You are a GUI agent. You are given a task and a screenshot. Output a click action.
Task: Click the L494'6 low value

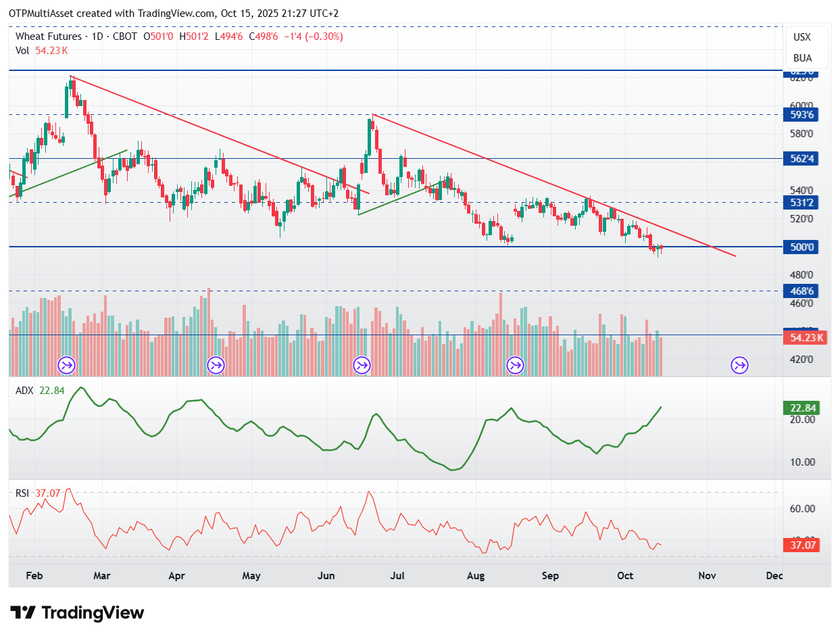[230, 36]
